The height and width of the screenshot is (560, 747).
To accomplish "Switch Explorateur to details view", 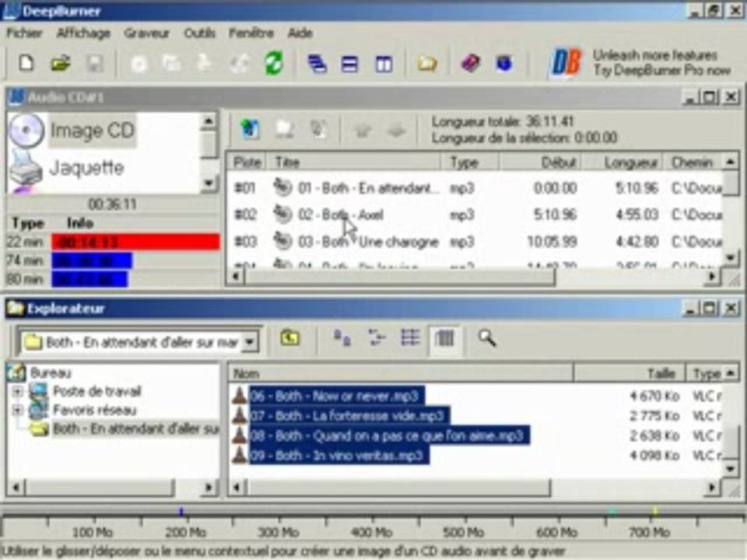I will 444,338.
